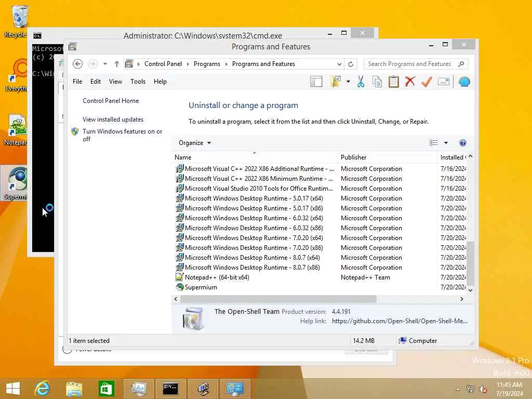
Task: Sort by the Installed On column header
Action: pos(453,157)
